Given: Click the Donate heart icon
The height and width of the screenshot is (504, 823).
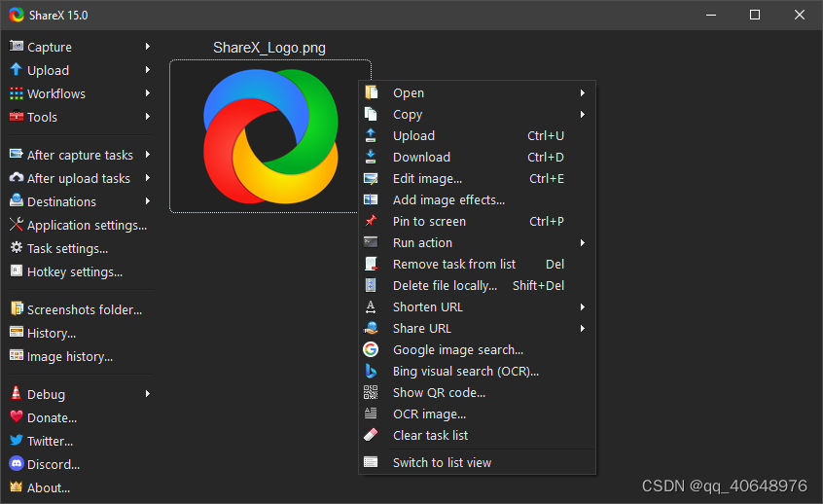Looking at the screenshot, I should coord(17,416).
